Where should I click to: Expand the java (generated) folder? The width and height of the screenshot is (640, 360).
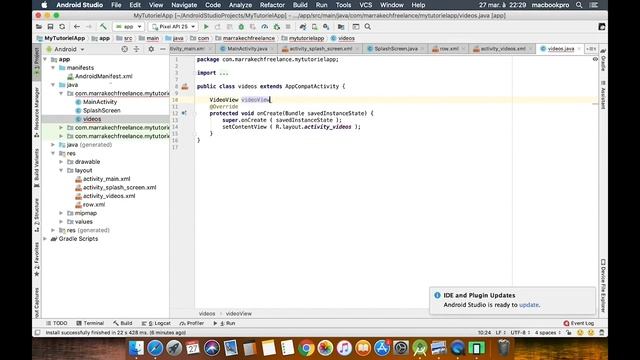pos(53,145)
